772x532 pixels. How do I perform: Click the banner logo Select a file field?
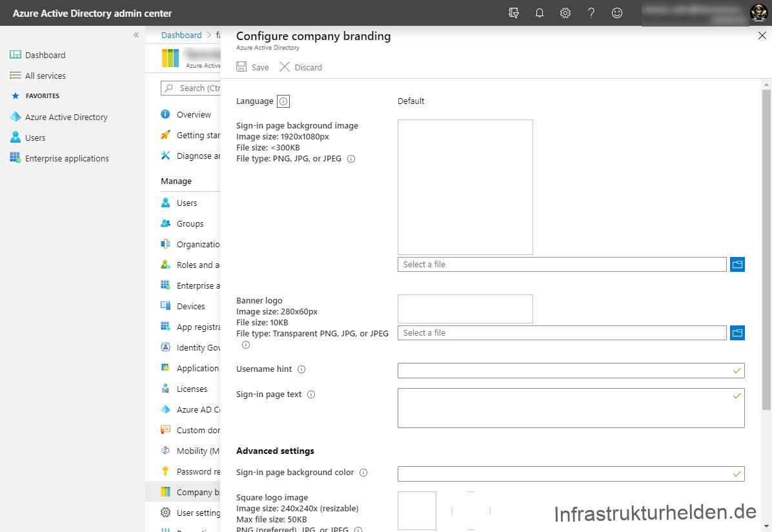pyautogui.click(x=562, y=333)
